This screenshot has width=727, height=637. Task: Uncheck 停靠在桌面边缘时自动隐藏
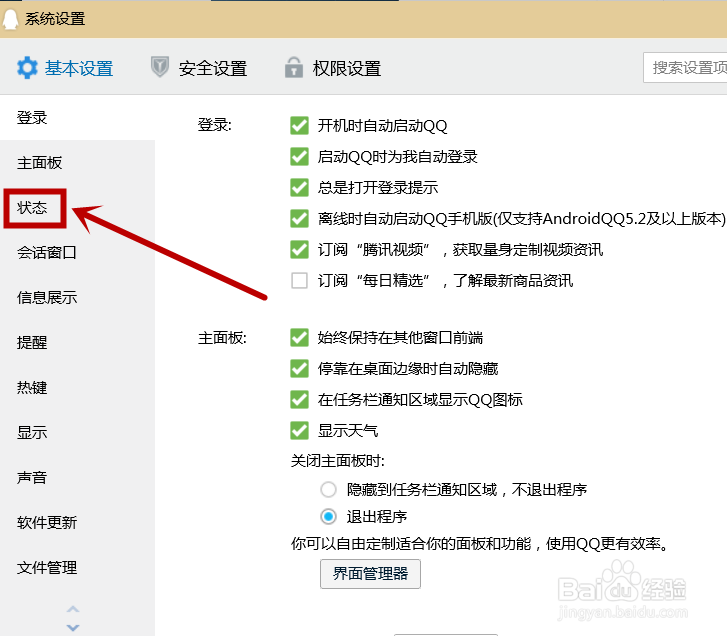point(299,369)
